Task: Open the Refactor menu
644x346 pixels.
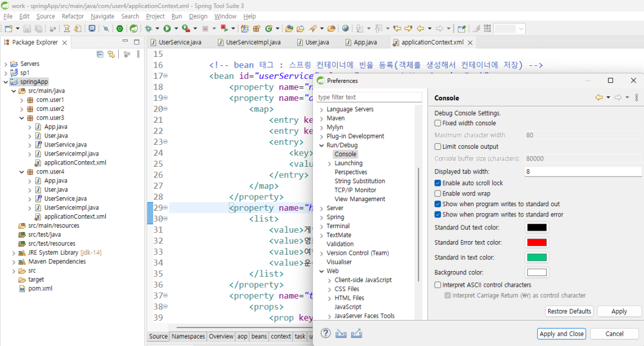Action: (73, 16)
